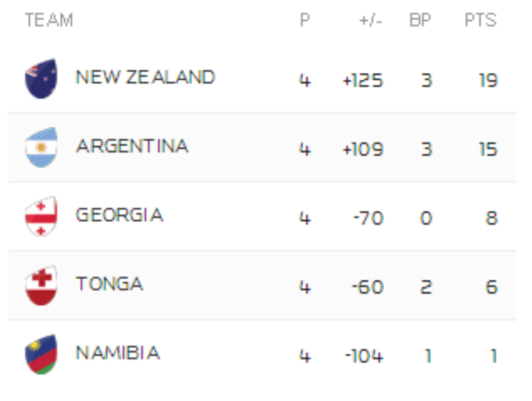The image size is (532, 401).
Task: Sort by the TEAM column header
Action: [49, 21]
